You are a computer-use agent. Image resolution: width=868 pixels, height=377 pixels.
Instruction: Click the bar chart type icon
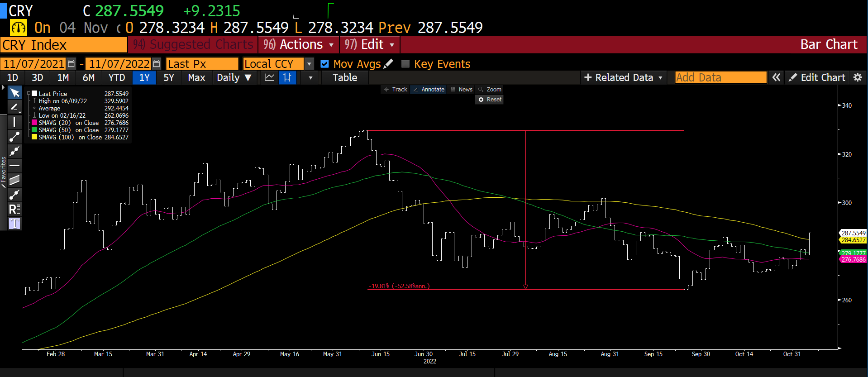point(287,77)
